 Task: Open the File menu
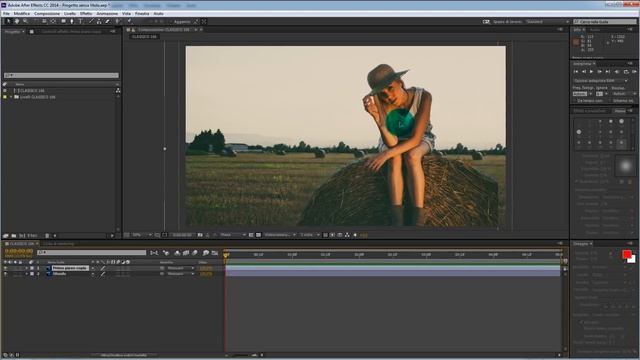[x=6, y=13]
